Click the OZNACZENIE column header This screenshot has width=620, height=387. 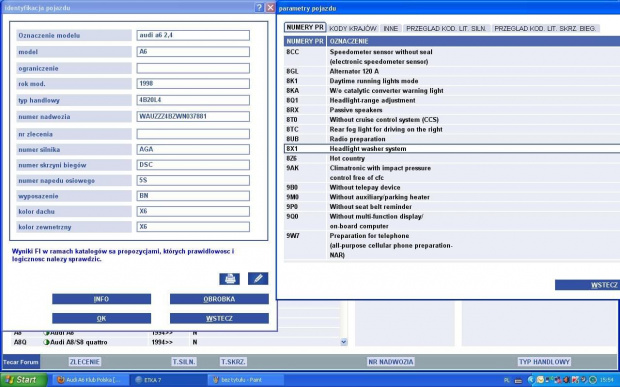473,41
